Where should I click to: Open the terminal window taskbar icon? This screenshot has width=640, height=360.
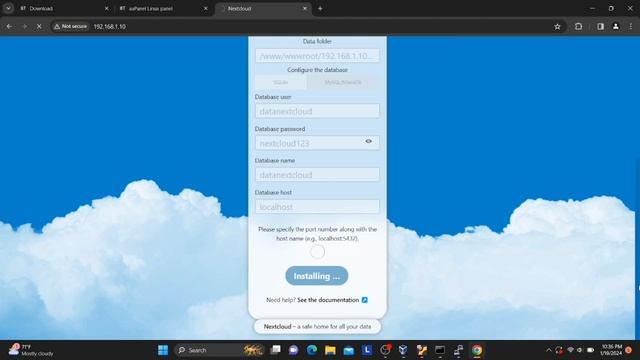click(440, 350)
